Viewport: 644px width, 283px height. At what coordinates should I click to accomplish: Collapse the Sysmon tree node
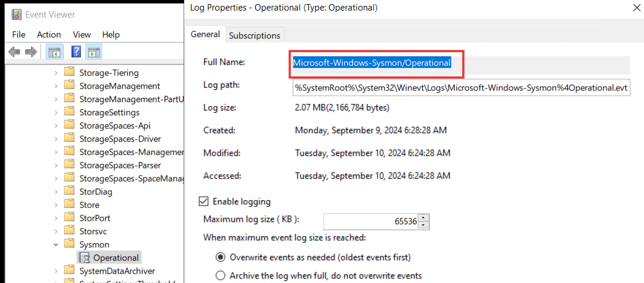coord(56,245)
